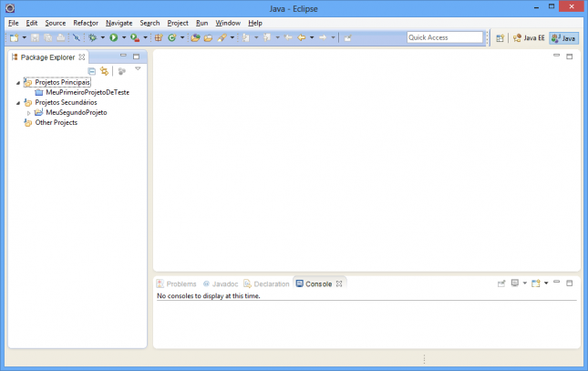Click the Focus on Active Task icon

(121, 71)
